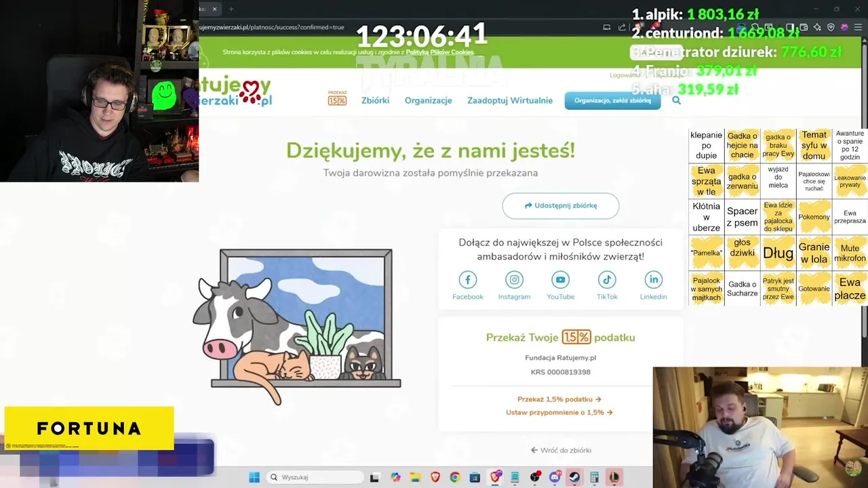Close the current browser tab
868x488 pixels.
click(x=214, y=9)
